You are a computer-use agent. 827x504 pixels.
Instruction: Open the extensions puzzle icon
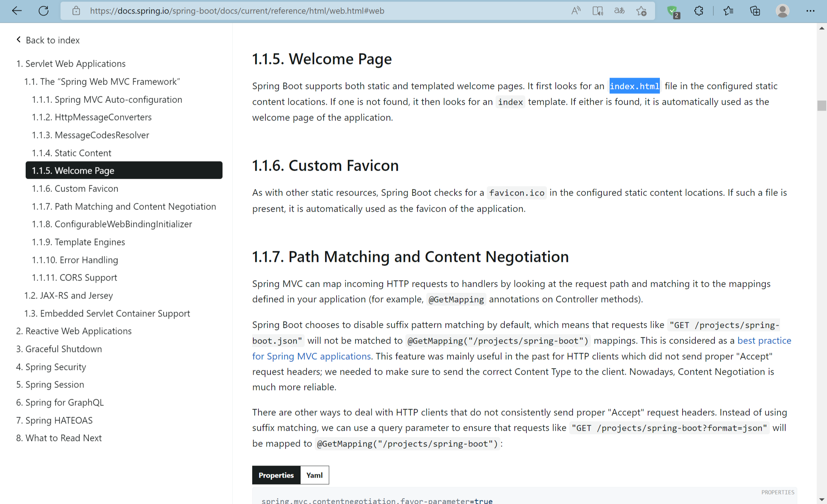(699, 11)
